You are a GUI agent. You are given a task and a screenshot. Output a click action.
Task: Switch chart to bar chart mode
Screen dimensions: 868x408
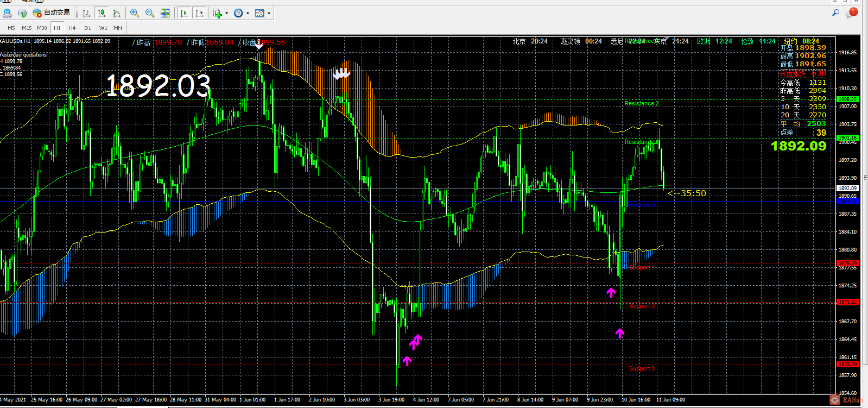pos(86,13)
